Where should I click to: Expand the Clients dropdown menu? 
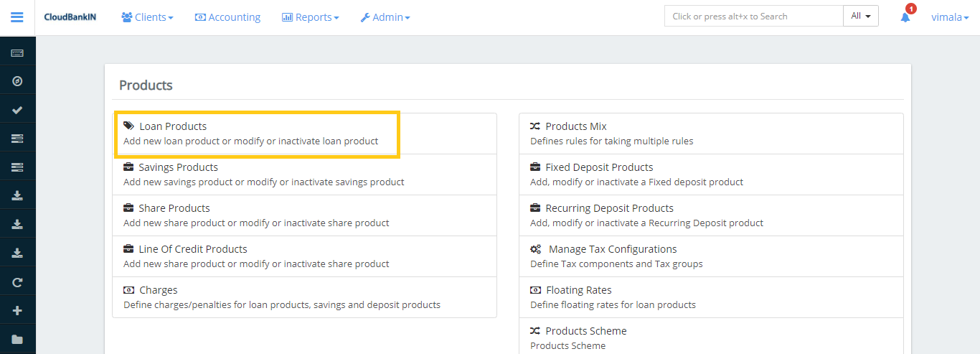[x=147, y=17]
